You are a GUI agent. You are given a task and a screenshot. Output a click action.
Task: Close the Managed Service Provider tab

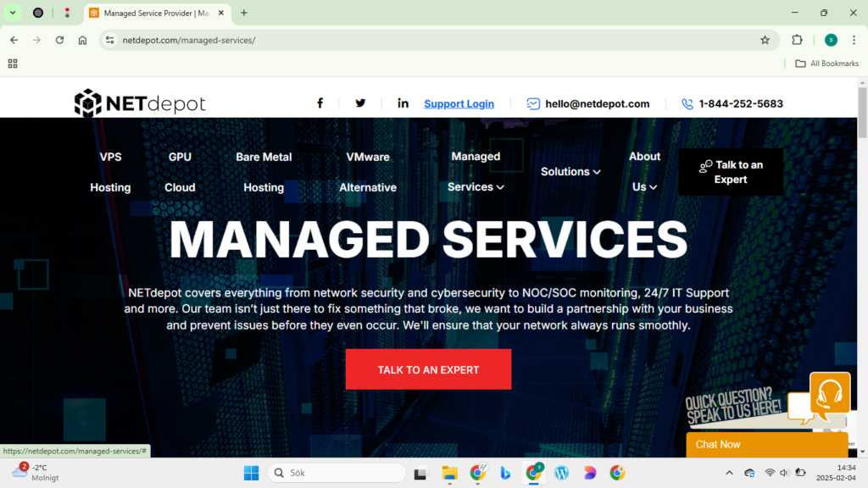point(221,13)
